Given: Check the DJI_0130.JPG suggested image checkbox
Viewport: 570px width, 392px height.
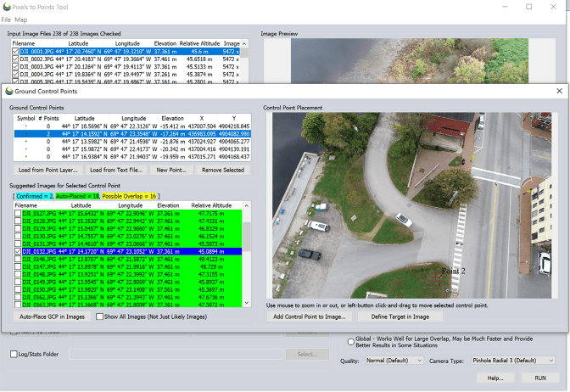Looking at the screenshot, I should click(18, 237).
